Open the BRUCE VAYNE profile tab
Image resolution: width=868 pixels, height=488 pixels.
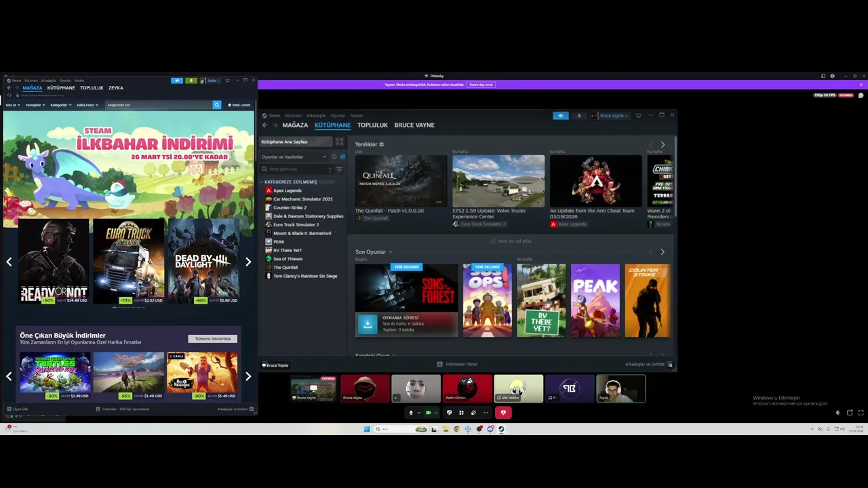coord(414,125)
